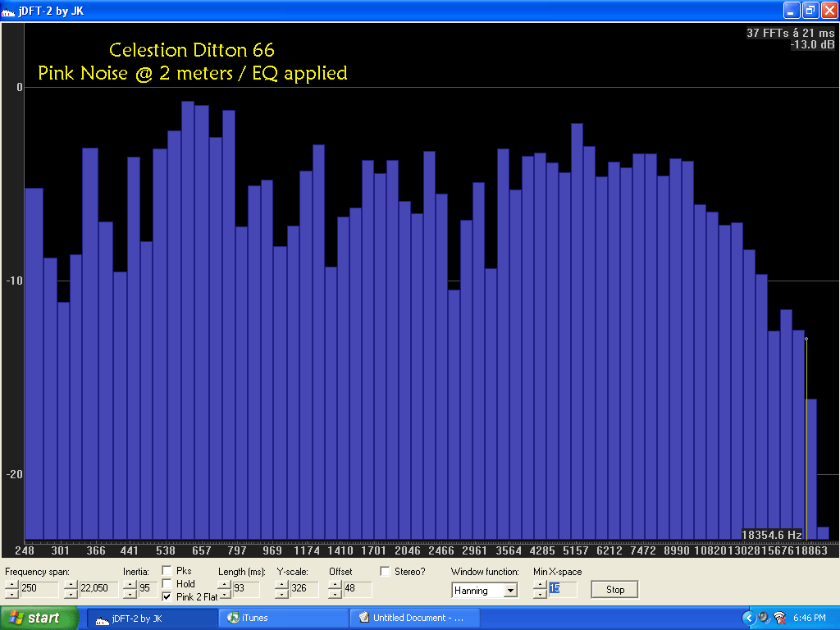Click the 'Window function:' label
The image size is (840, 630).
pyautogui.click(x=485, y=572)
